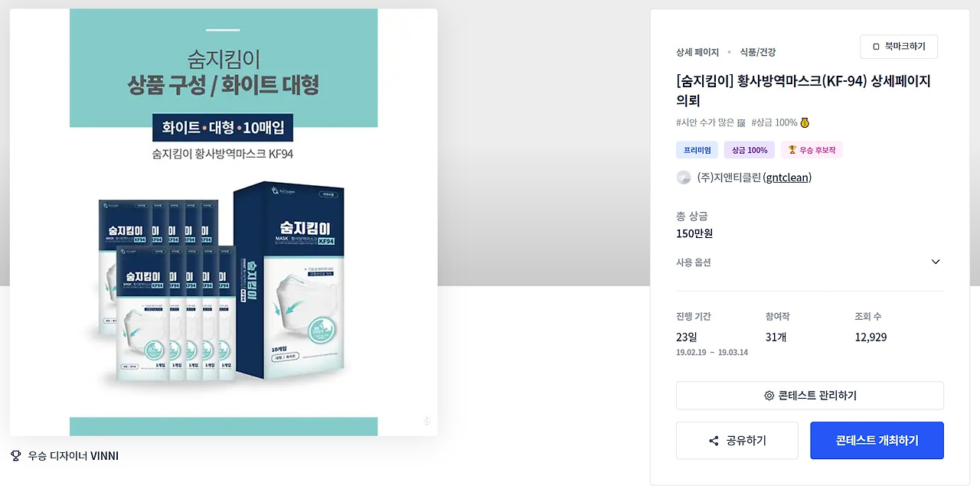Select the 프리미엄 badge
This screenshot has width=980, height=492.
[x=697, y=150]
